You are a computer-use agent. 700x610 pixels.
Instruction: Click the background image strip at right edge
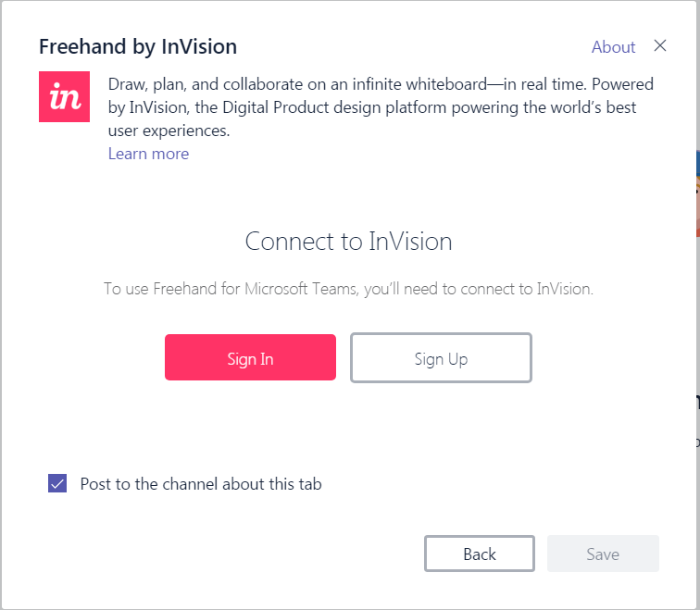click(x=695, y=194)
